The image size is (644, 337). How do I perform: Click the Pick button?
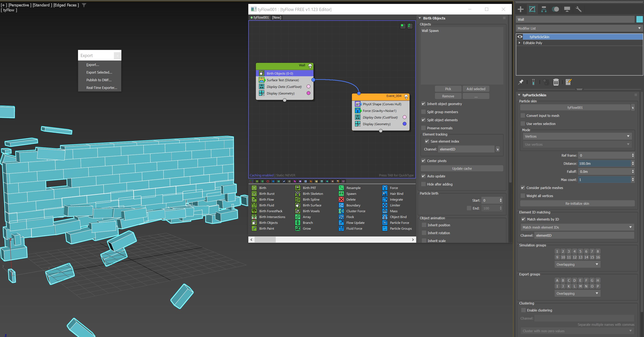448,89
